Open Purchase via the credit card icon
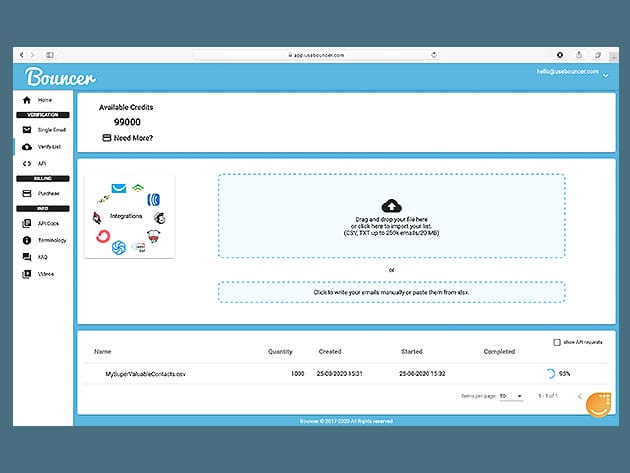The height and width of the screenshot is (473, 630). click(26, 193)
